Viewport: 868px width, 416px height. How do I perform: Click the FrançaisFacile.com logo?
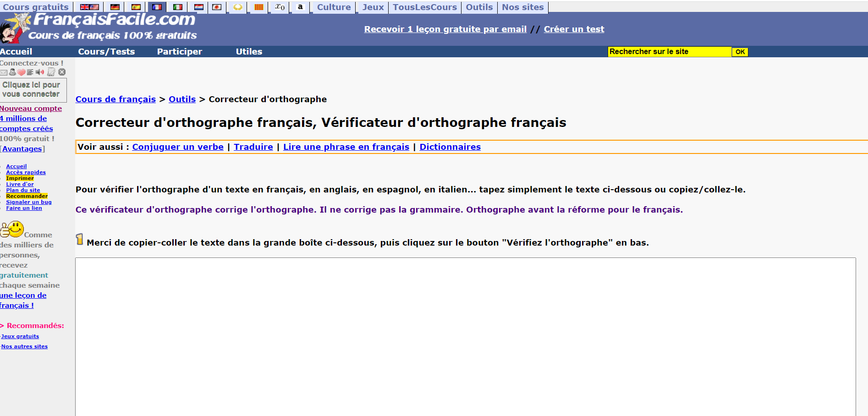99,27
